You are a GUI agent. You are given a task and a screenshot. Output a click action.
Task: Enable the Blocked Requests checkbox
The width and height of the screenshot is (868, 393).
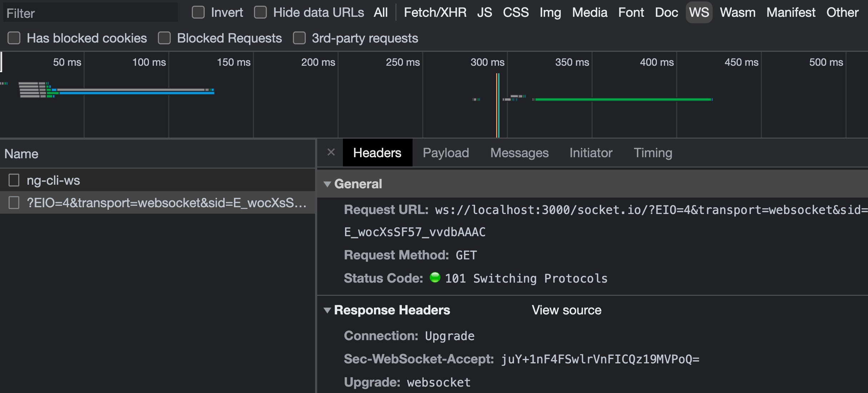point(164,38)
